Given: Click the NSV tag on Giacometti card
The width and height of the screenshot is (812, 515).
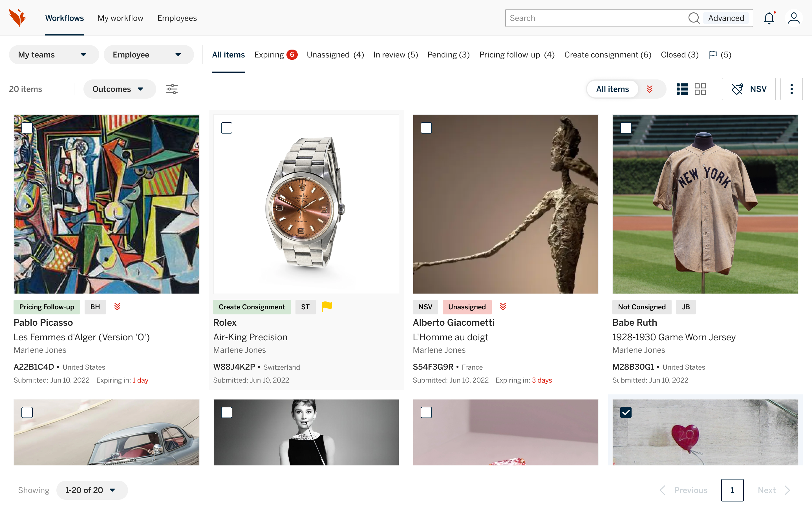Looking at the screenshot, I should [x=425, y=307].
